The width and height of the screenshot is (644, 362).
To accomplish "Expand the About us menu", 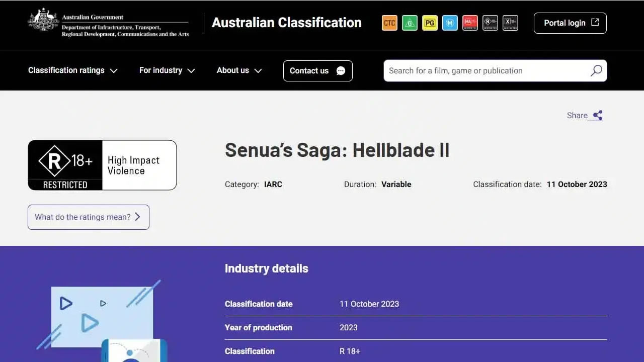I will 239,70.
